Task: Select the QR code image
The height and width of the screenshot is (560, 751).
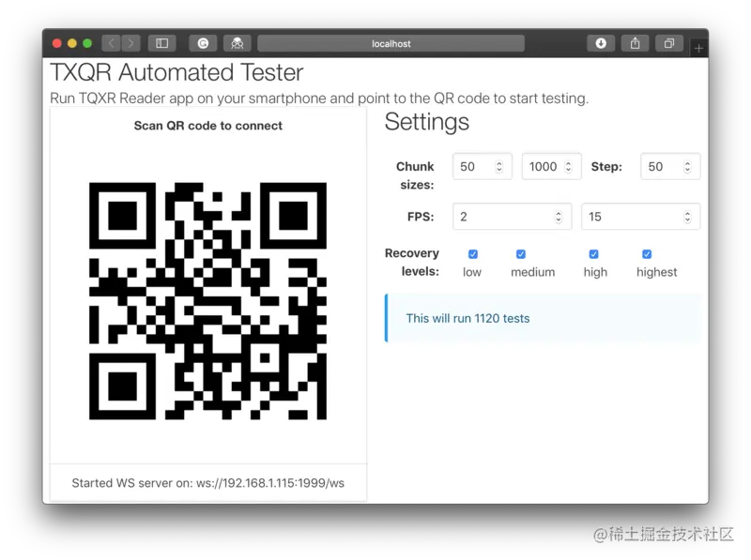Action: tap(207, 301)
